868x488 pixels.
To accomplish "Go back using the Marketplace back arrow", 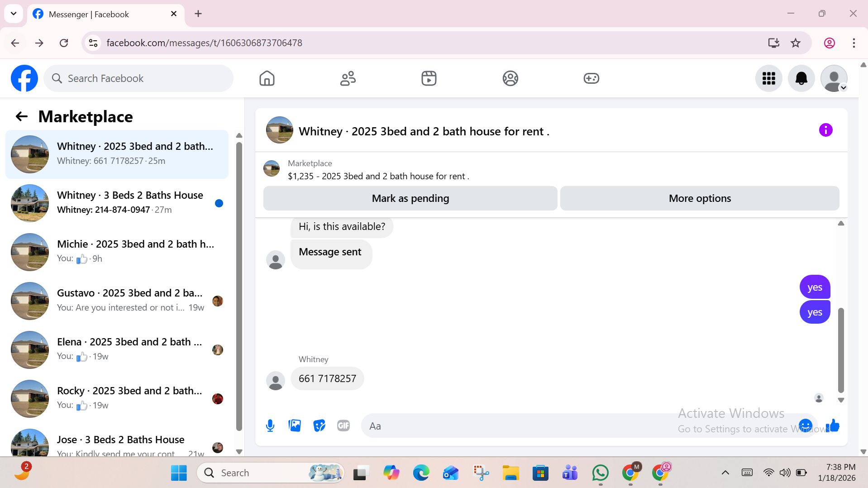I will [21, 117].
